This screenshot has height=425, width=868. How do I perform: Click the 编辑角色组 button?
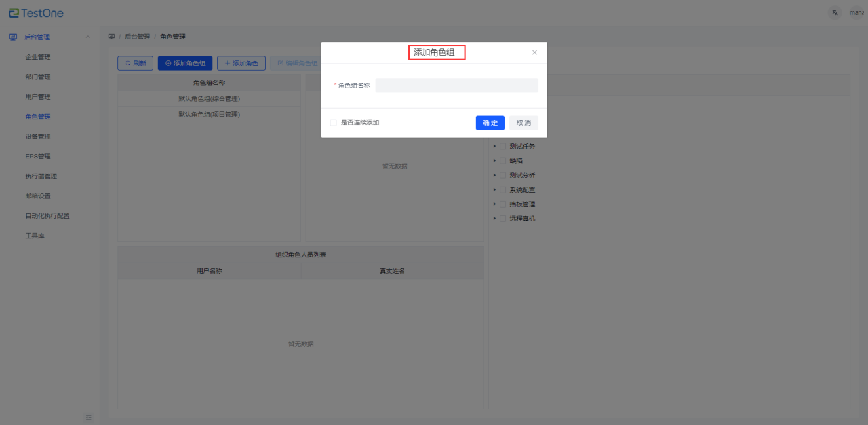click(x=298, y=64)
